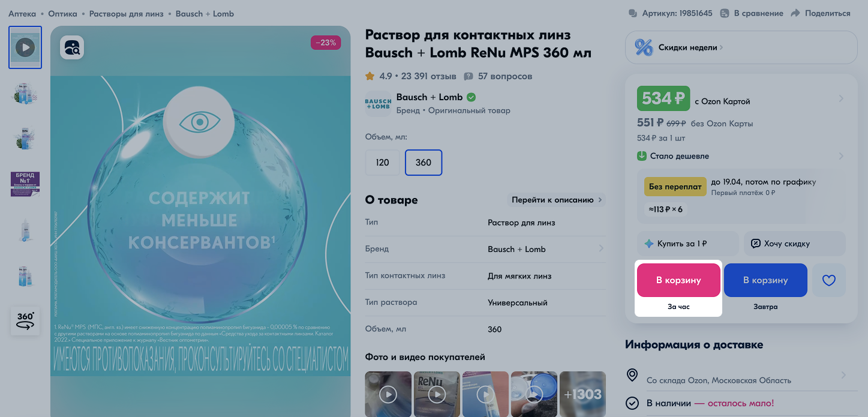Screen dimensions: 868x417
Task: Open the 57 questions link
Action: tap(498, 76)
